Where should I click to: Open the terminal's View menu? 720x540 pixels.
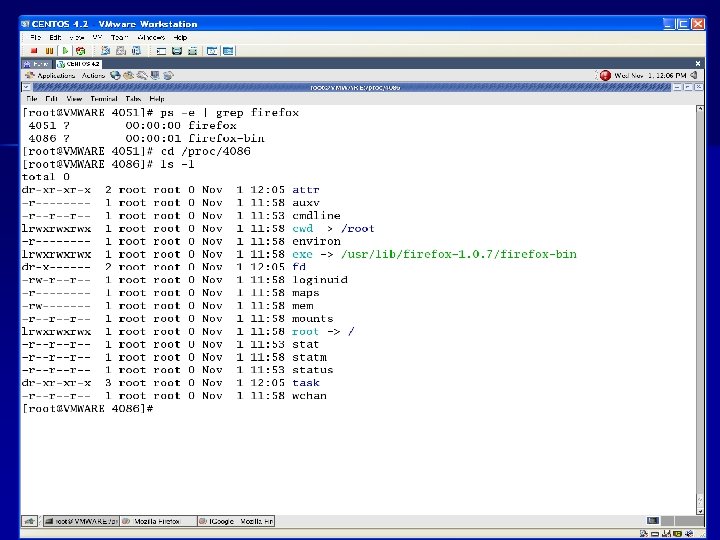pos(74,99)
